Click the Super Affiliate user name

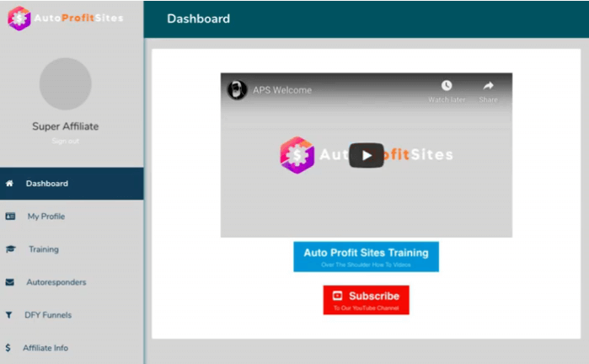pos(66,126)
